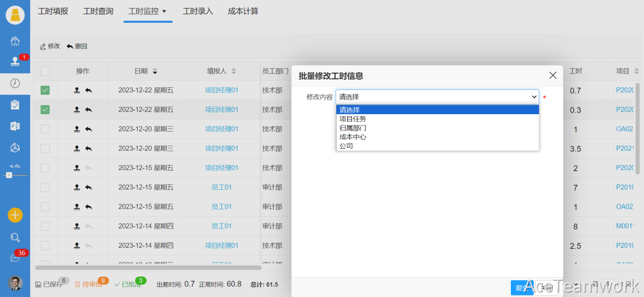Screen dimensions: 644x297
Task: Open chat messages icon with 36 badge
Action: 15,257
